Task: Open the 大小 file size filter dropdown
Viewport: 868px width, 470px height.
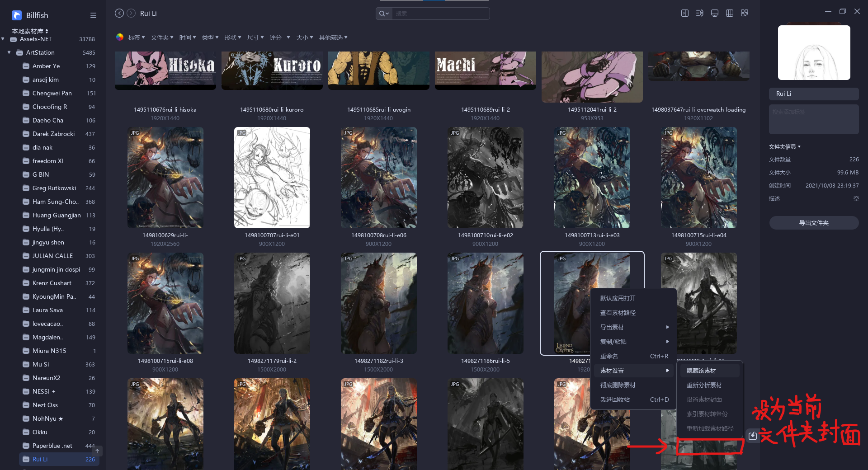Action: coord(305,38)
